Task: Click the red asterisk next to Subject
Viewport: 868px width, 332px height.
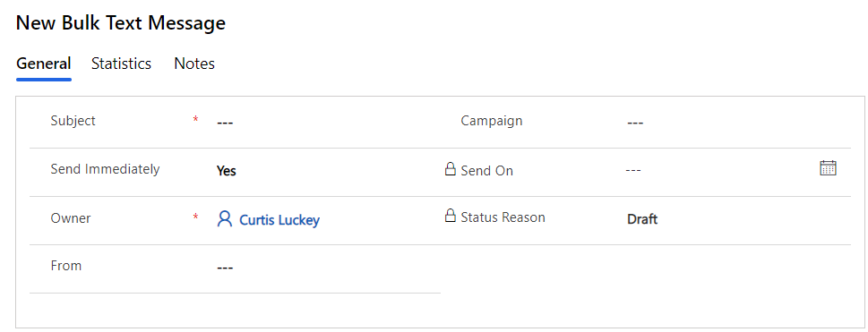Action: pos(195,120)
